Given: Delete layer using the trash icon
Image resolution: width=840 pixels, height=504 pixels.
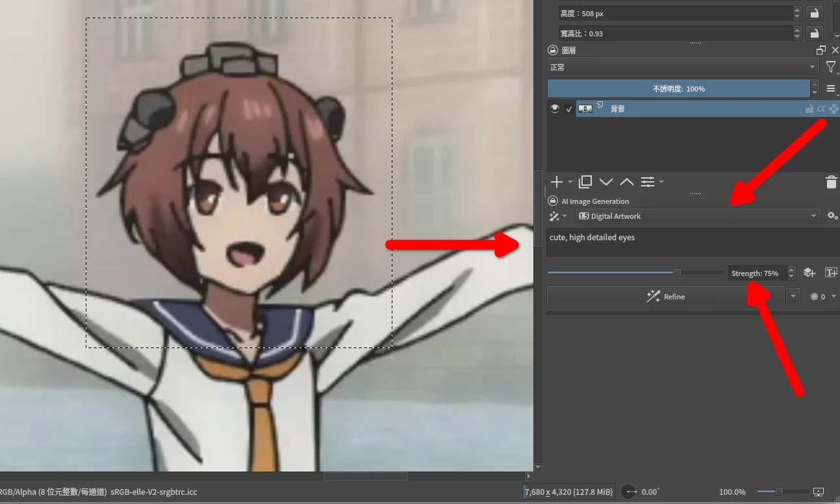Looking at the screenshot, I should tap(831, 183).
